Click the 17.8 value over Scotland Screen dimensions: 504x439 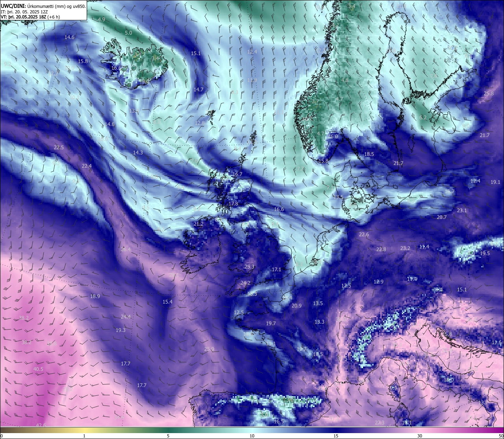click(233, 204)
